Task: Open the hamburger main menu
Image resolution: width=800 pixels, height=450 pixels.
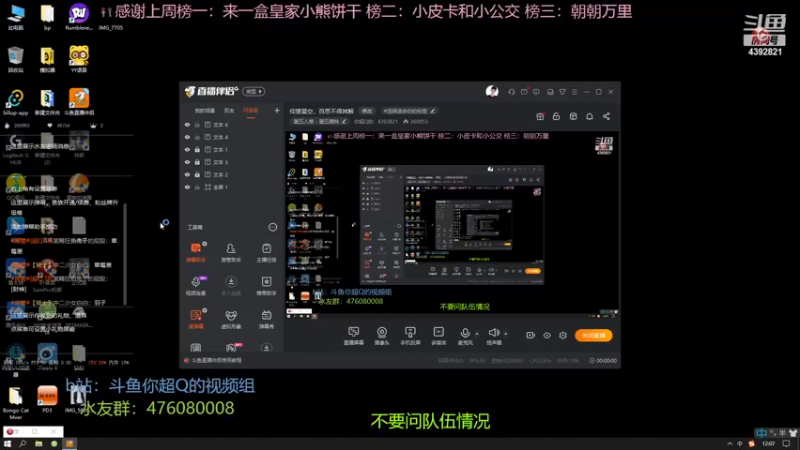Action: [574, 92]
